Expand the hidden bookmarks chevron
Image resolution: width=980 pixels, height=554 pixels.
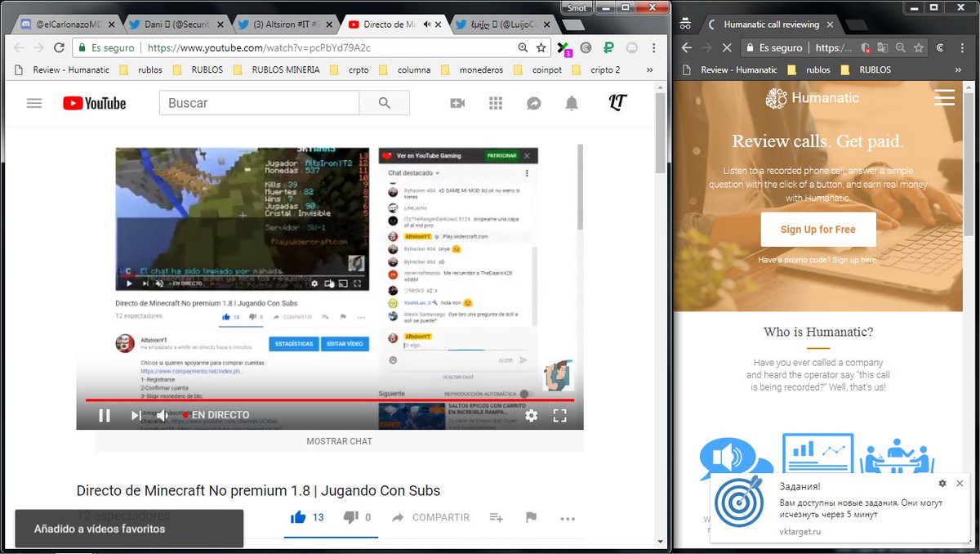pos(649,70)
